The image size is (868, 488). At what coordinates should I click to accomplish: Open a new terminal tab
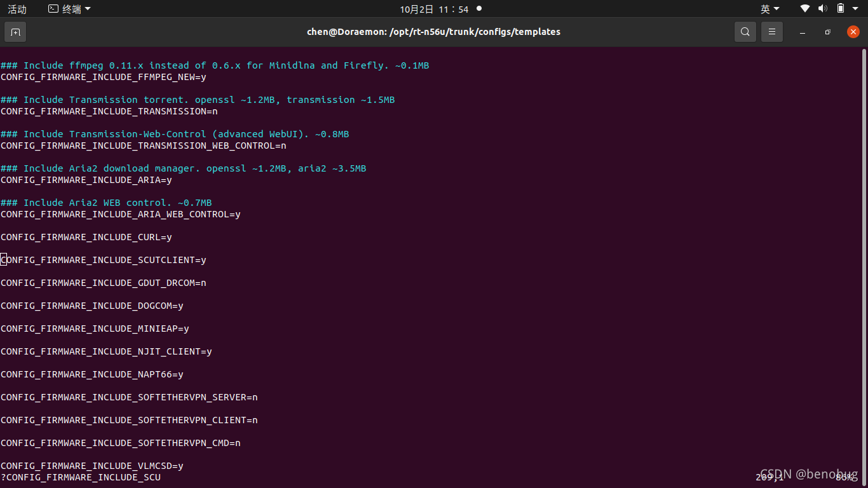(x=15, y=32)
